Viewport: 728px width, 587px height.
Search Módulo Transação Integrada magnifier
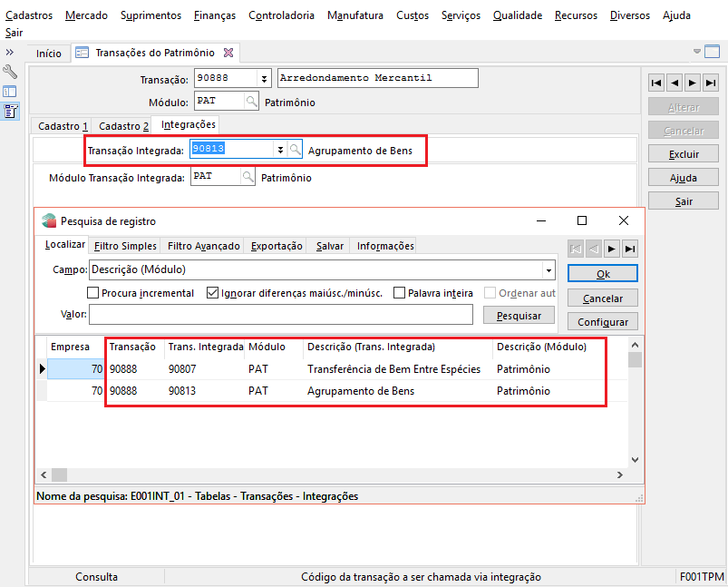coord(248,177)
